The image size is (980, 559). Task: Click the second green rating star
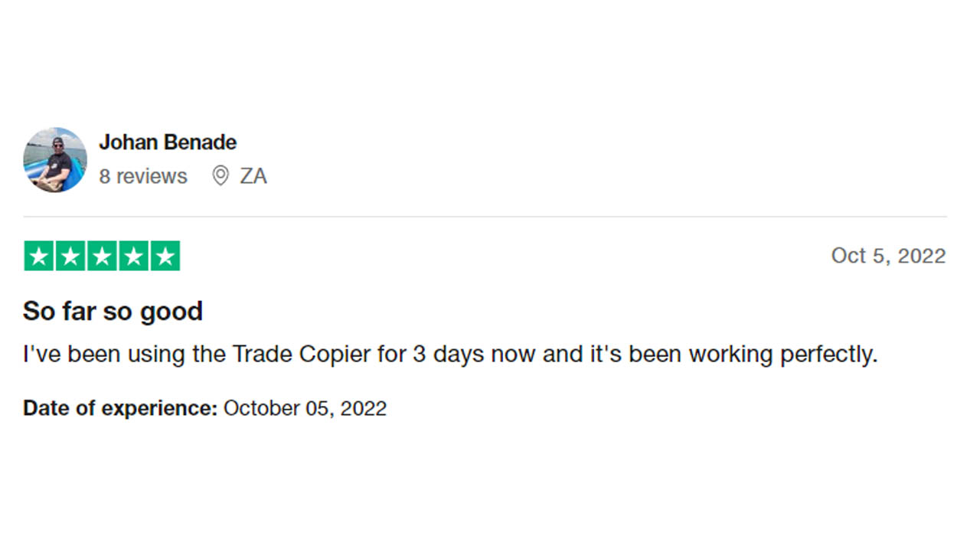click(70, 256)
